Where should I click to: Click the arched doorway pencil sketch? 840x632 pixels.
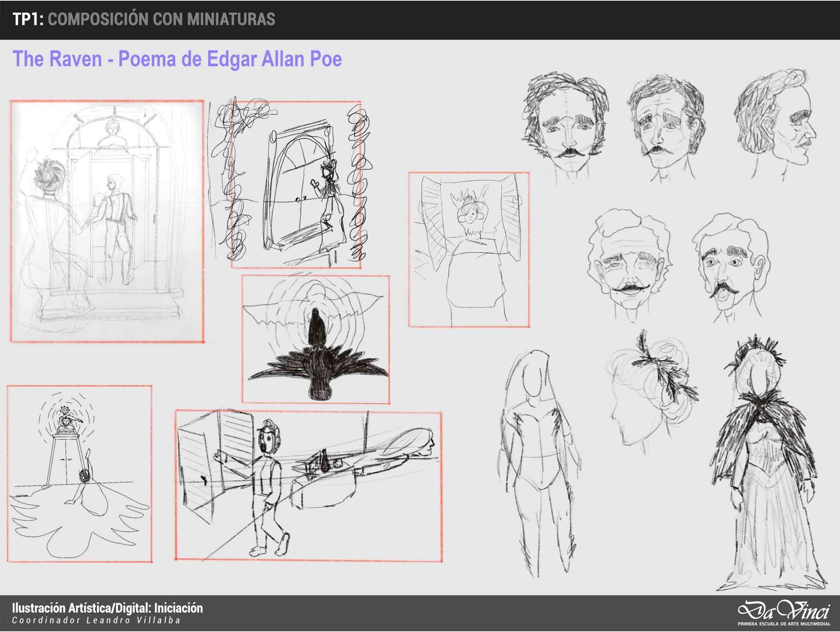[x=107, y=221]
